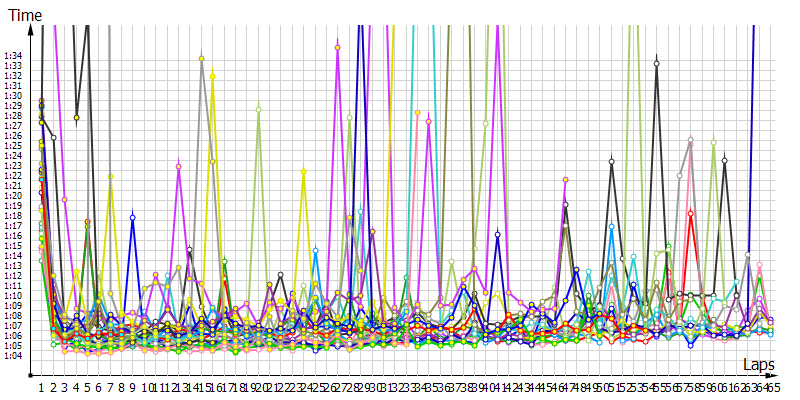800x400 pixels.
Task: Select the 1:04 label on the time axis
Action: [13, 356]
